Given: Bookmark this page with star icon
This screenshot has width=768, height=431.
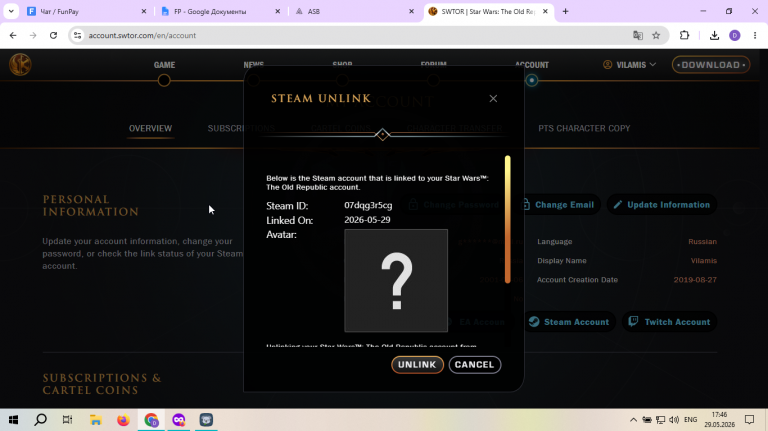Looking at the screenshot, I should 656,35.
